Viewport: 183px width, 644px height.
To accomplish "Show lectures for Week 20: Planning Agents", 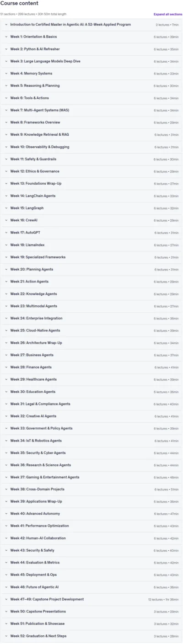I will [x=91, y=269].
